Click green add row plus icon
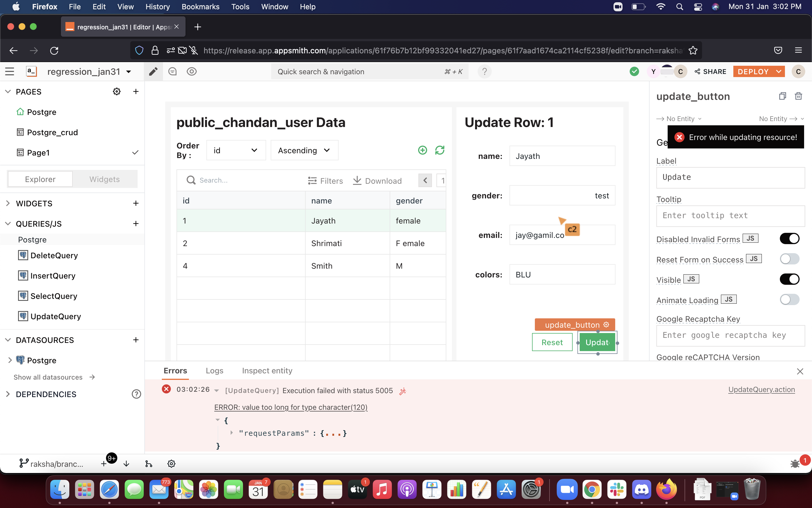The width and height of the screenshot is (812, 508). tap(422, 150)
